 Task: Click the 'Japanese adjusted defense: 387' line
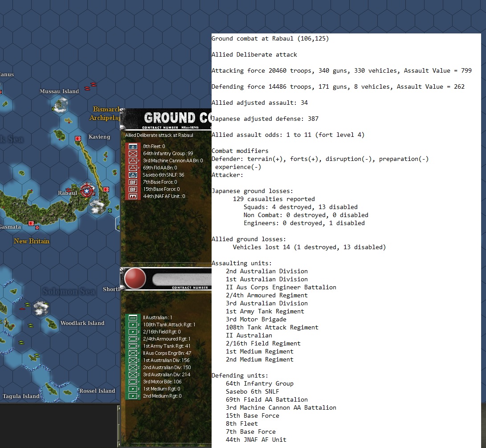(x=265, y=119)
